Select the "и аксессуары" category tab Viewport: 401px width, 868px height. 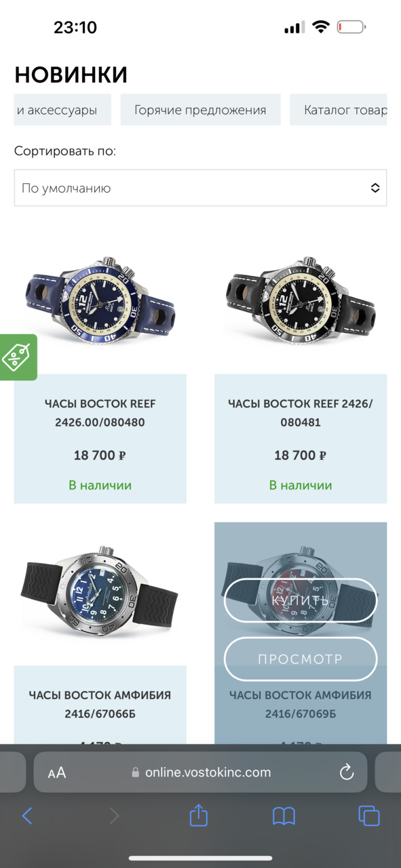pos(62,110)
